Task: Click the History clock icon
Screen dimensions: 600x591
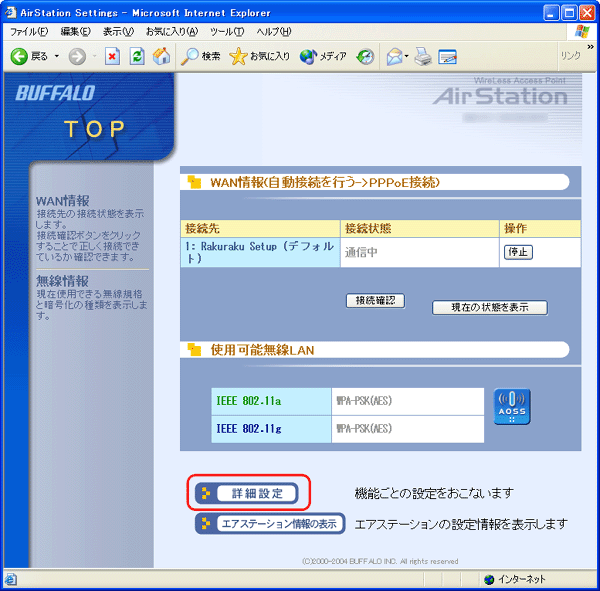Action: (x=365, y=57)
